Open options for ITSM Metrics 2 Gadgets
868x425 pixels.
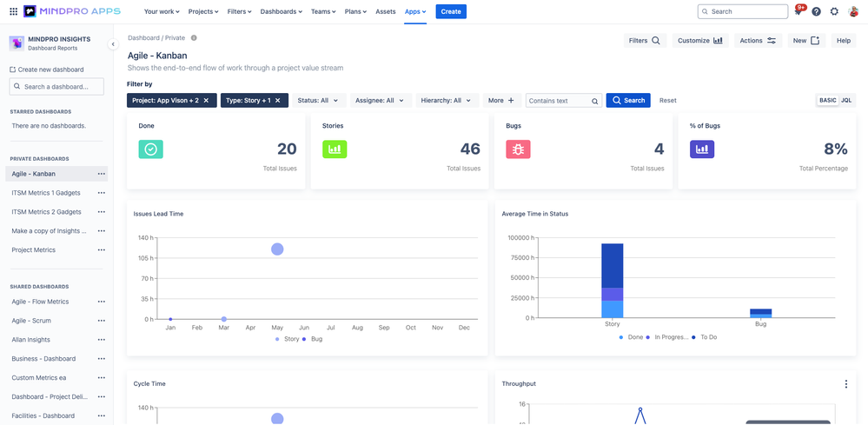point(102,212)
